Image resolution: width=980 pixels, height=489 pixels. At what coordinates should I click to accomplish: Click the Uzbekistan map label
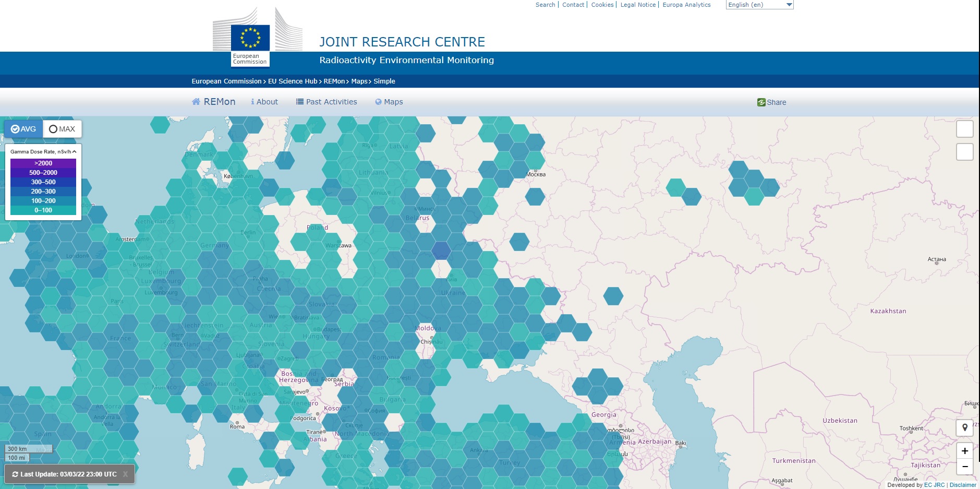tap(840, 421)
